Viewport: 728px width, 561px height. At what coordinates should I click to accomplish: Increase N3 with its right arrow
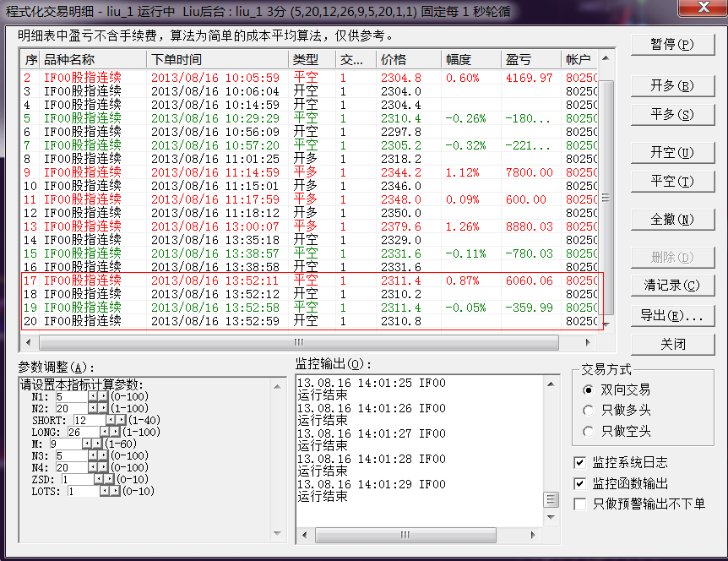coord(103,455)
